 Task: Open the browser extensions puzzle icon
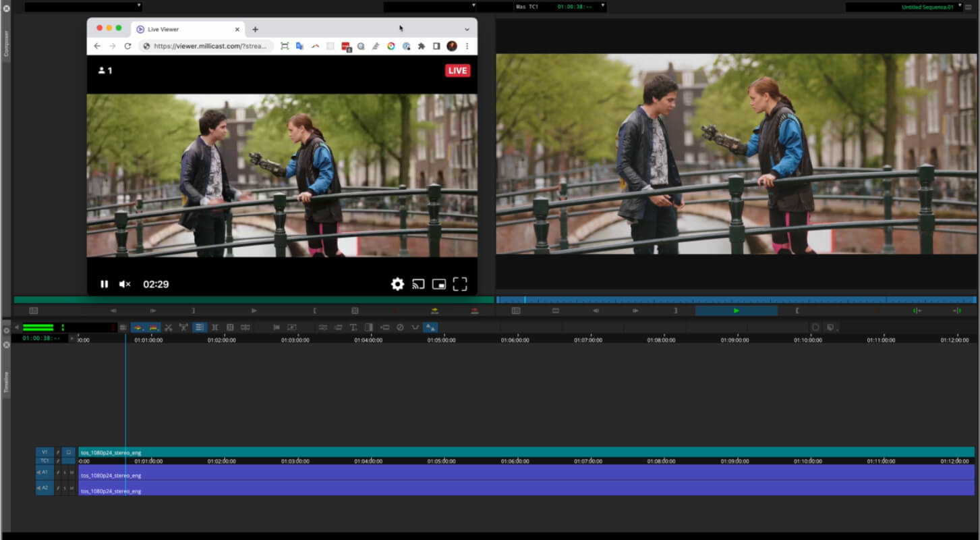click(422, 46)
